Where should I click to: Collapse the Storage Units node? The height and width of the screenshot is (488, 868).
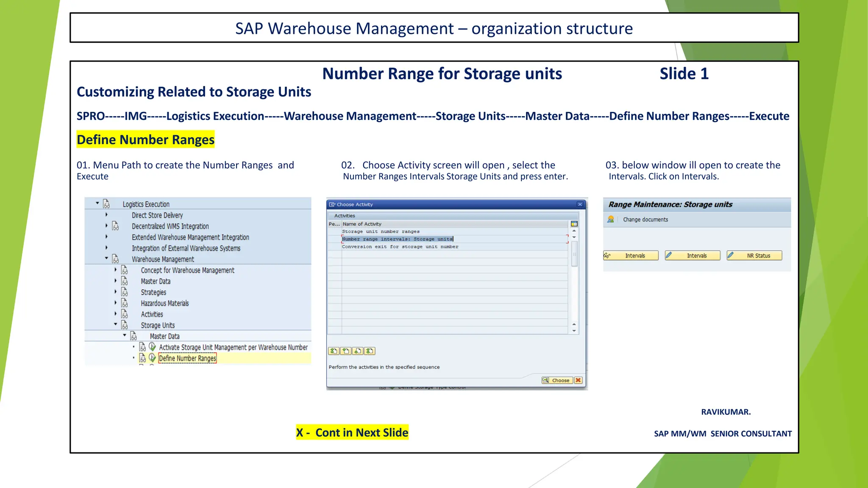click(x=115, y=324)
